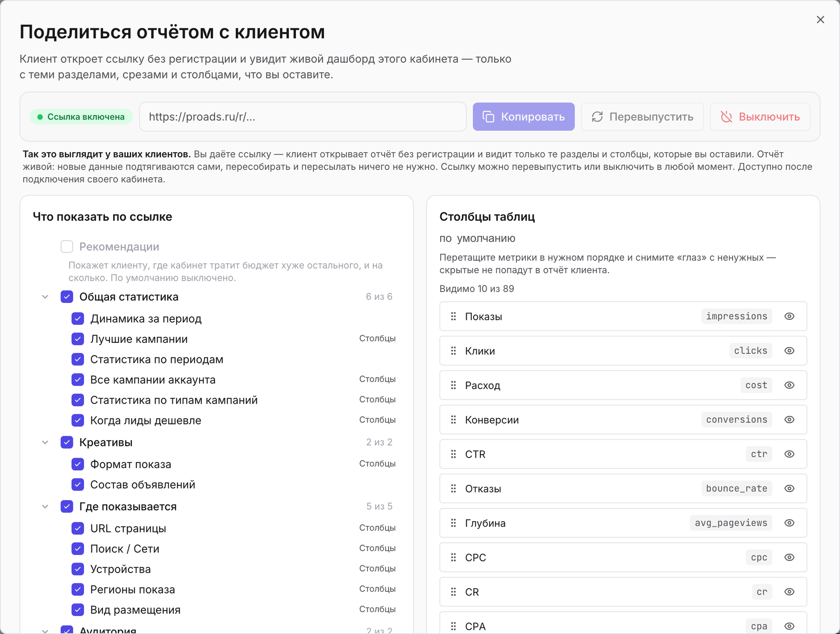Grab the Глубина drag handle
840x634 pixels.
tap(453, 523)
